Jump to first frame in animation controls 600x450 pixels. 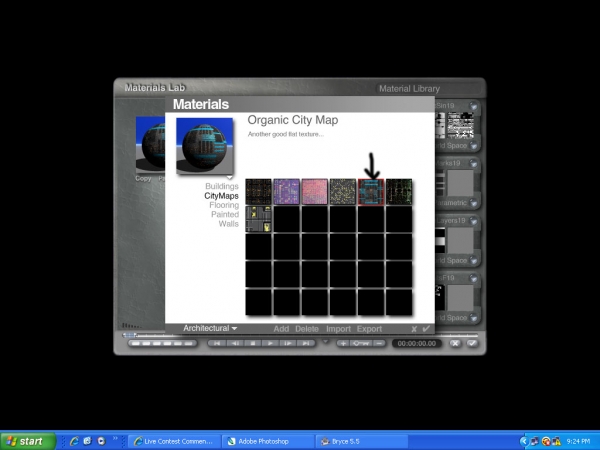(217, 343)
